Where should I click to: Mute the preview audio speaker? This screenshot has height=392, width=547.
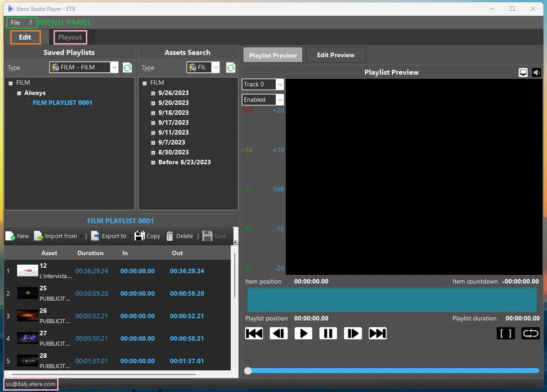(x=536, y=72)
